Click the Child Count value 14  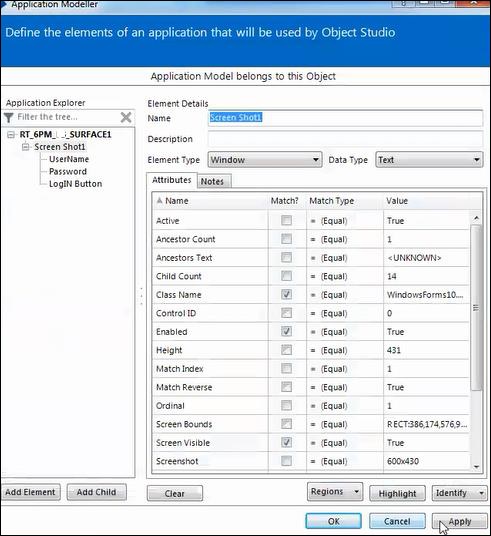coord(392,276)
